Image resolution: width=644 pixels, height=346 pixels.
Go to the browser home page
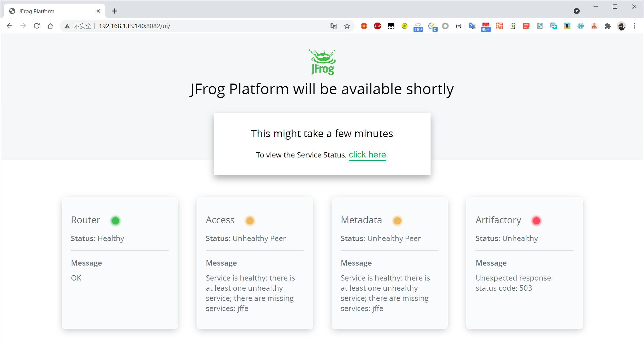click(x=50, y=26)
